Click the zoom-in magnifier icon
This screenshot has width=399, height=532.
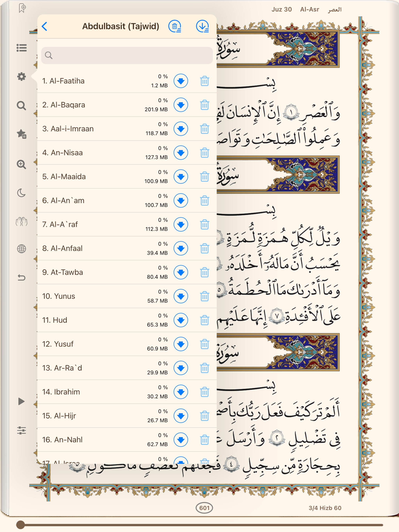click(x=21, y=165)
